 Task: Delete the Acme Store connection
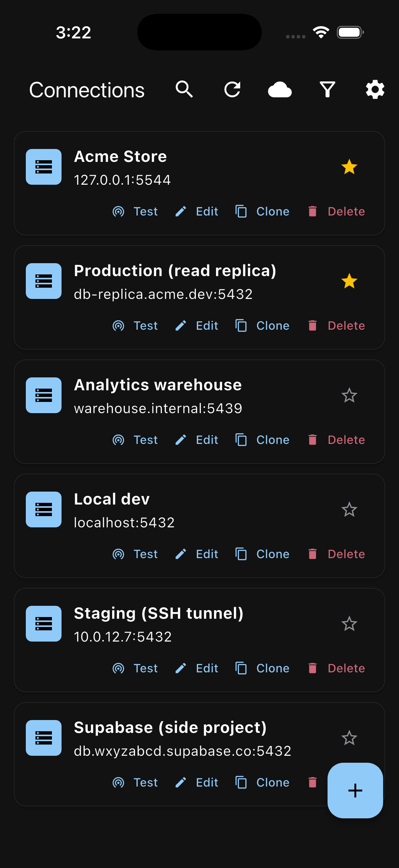(x=336, y=212)
